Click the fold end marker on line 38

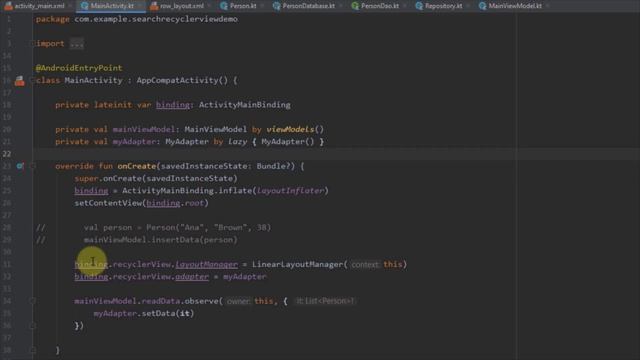coord(33,350)
